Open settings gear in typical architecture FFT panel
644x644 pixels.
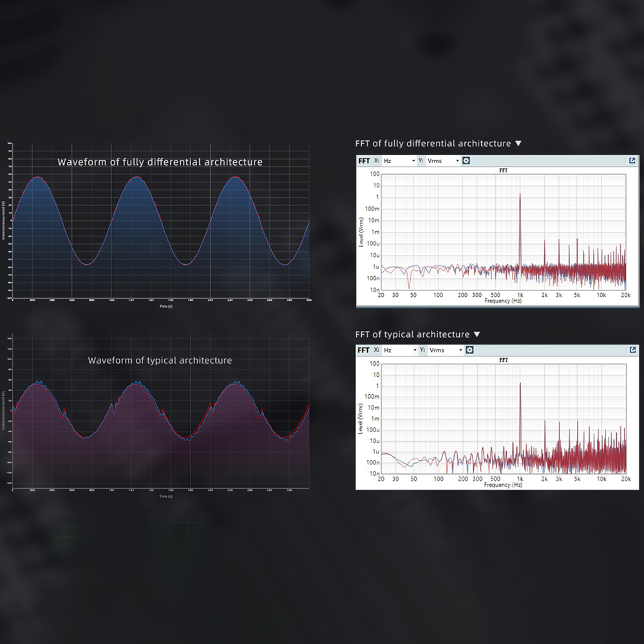coord(469,350)
